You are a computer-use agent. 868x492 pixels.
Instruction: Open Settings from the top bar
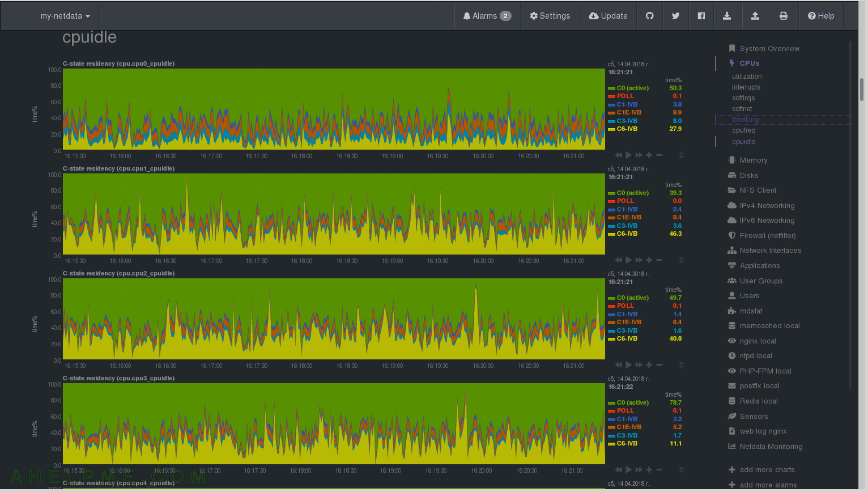pyautogui.click(x=550, y=16)
